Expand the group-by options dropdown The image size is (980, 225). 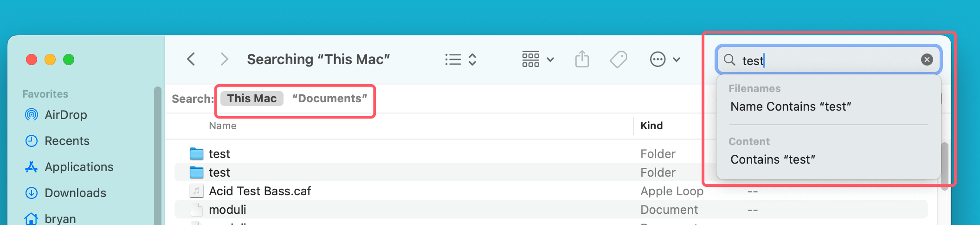pyautogui.click(x=537, y=60)
